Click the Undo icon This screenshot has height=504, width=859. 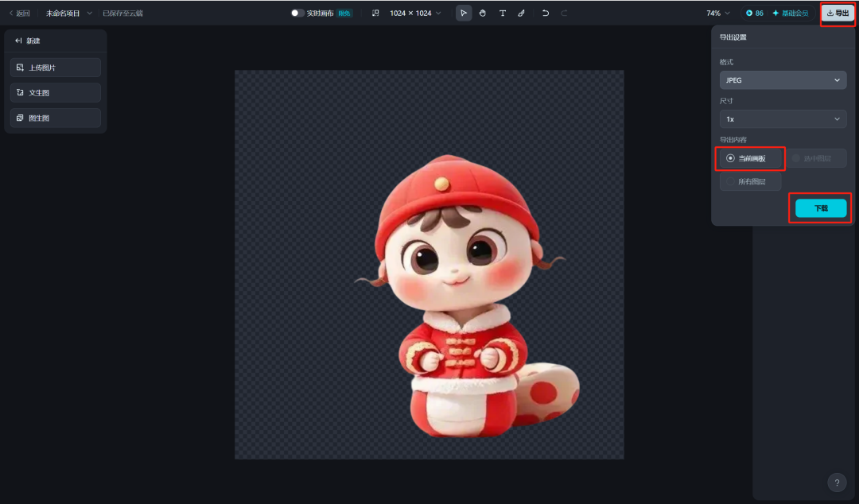click(x=545, y=13)
